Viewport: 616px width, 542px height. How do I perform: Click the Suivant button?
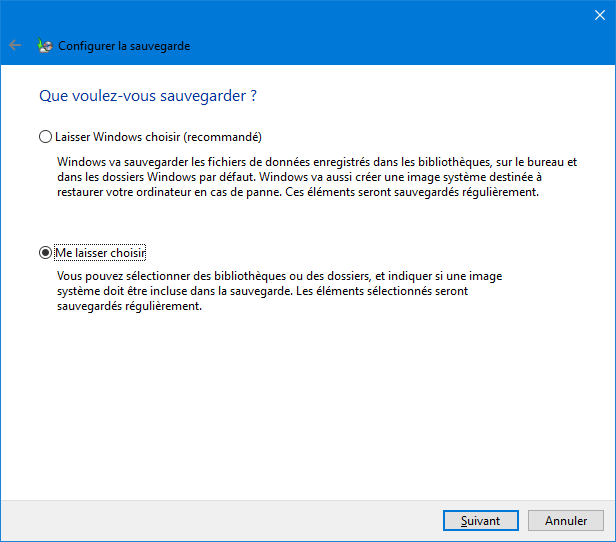(x=480, y=520)
